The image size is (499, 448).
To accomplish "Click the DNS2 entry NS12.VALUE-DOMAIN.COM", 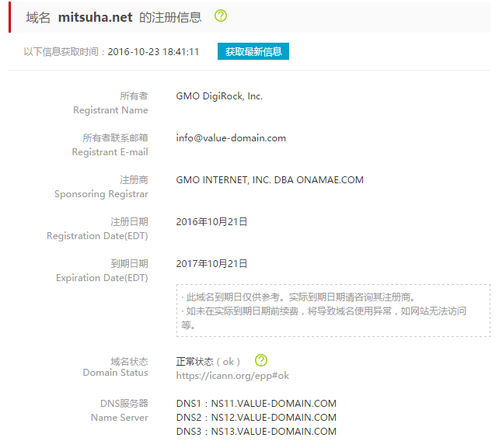I will pos(256,418).
